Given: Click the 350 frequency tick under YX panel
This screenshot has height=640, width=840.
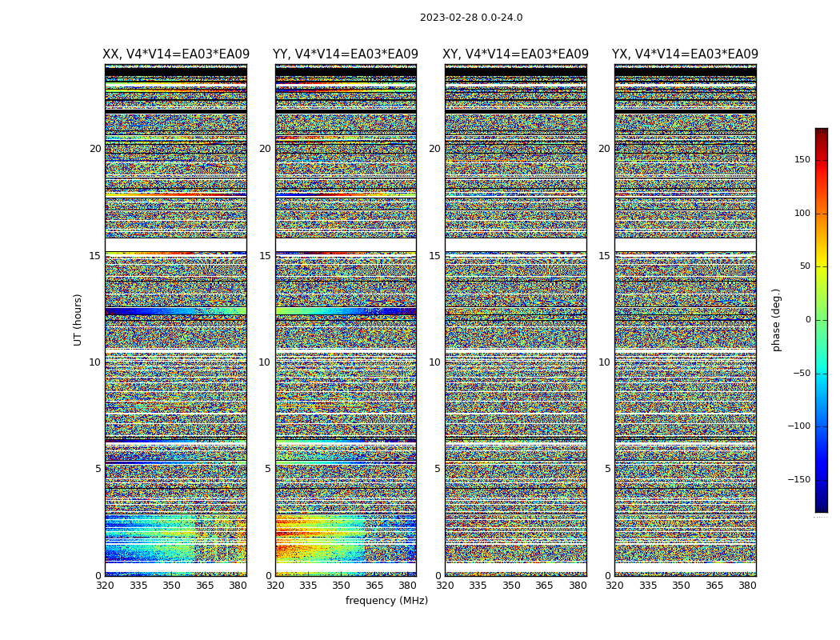Looking at the screenshot, I should click(681, 586).
